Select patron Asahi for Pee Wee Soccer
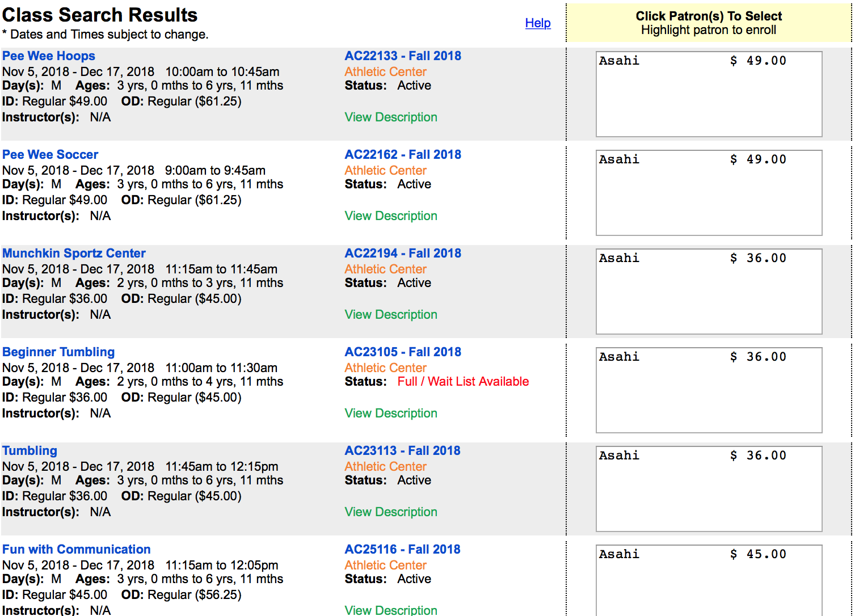The width and height of the screenshot is (859, 616). [x=692, y=160]
